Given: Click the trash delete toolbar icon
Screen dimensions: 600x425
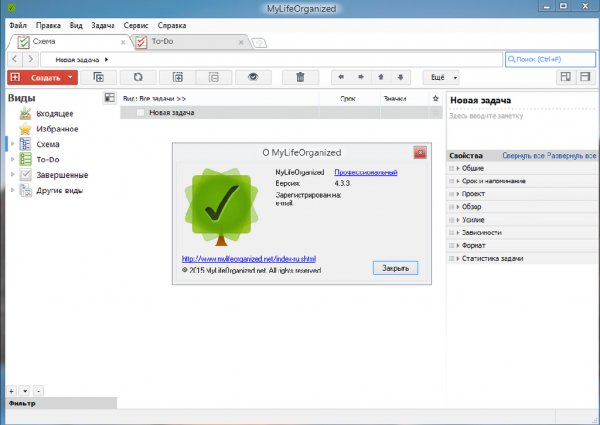Looking at the screenshot, I should 300,77.
